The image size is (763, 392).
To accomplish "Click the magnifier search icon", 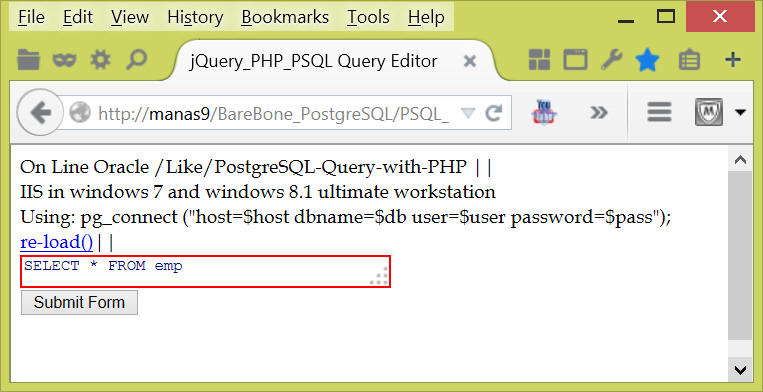I will pyautogui.click(x=136, y=60).
